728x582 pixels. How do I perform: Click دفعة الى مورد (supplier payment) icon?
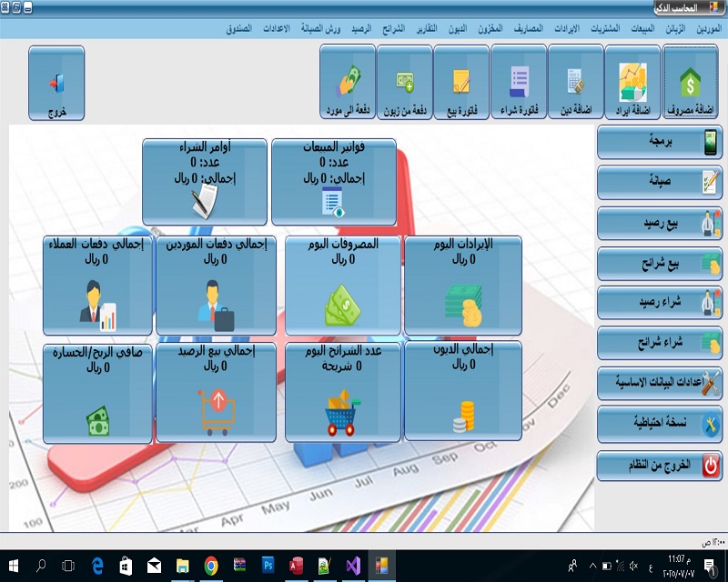[348, 84]
